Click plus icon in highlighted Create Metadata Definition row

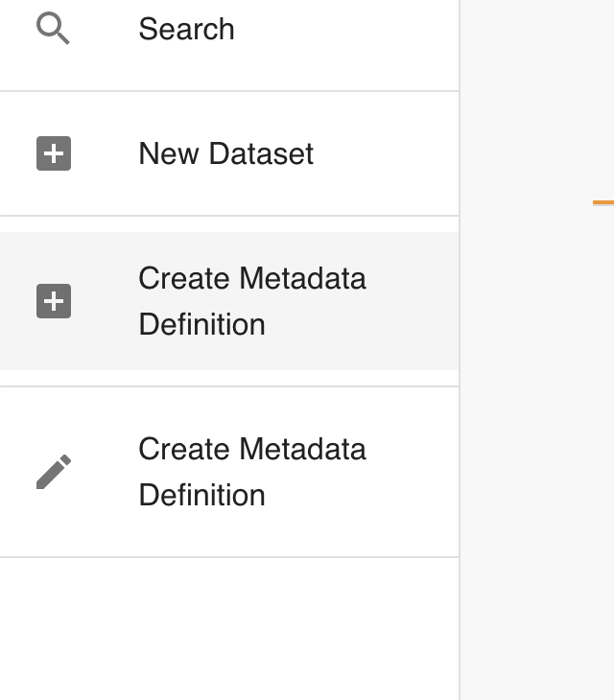click(x=54, y=301)
